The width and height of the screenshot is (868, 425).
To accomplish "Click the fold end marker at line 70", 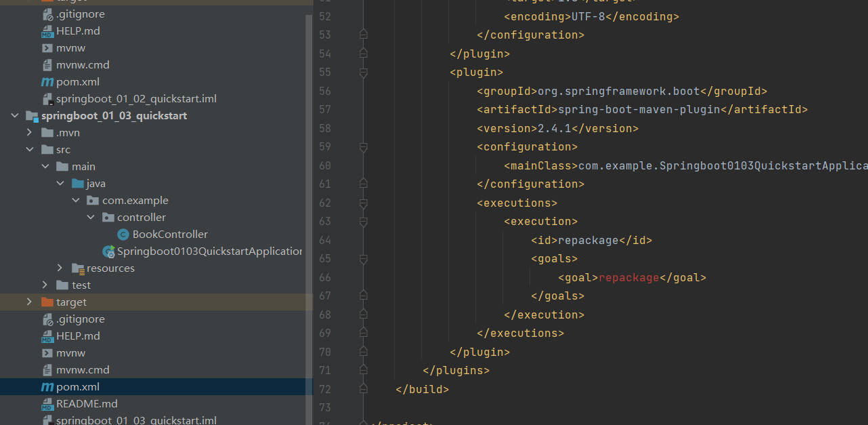I will [x=364, y=352].
